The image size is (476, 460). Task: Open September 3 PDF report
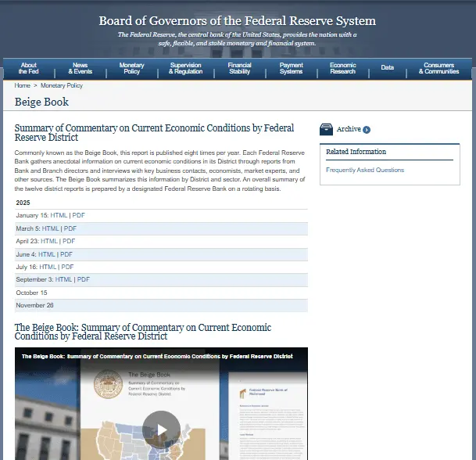(84, 279)
